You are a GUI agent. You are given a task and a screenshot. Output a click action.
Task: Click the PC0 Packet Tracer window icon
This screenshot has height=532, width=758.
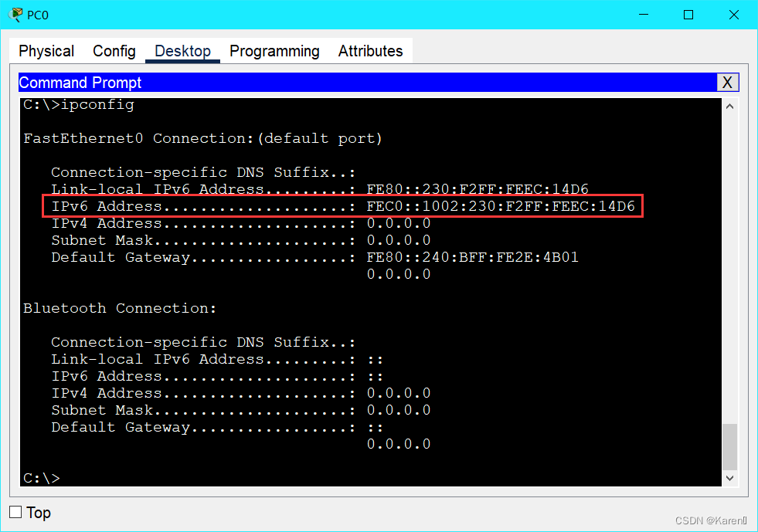click(x=15, y=15)
